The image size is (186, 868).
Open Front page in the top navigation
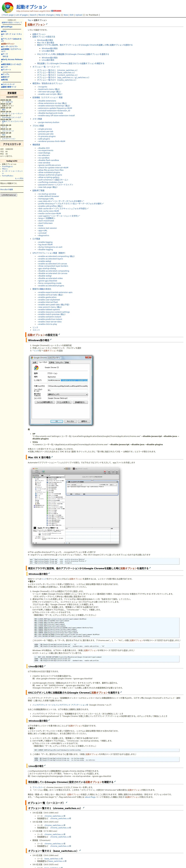click(x=8, y=15)
